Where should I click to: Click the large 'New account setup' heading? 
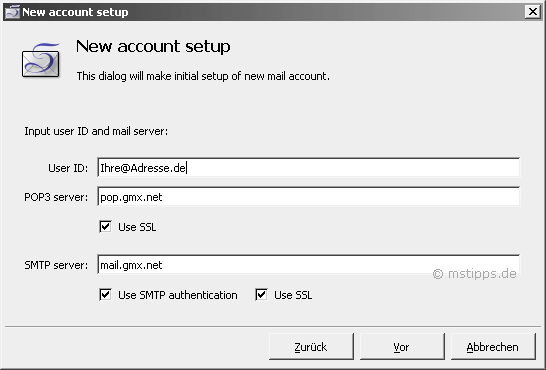click(153, 46)
